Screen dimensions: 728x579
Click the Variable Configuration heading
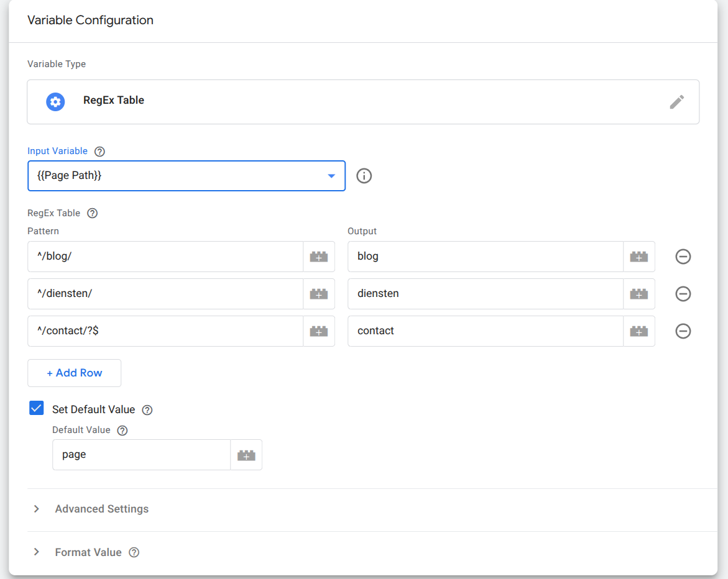[91, 21]
